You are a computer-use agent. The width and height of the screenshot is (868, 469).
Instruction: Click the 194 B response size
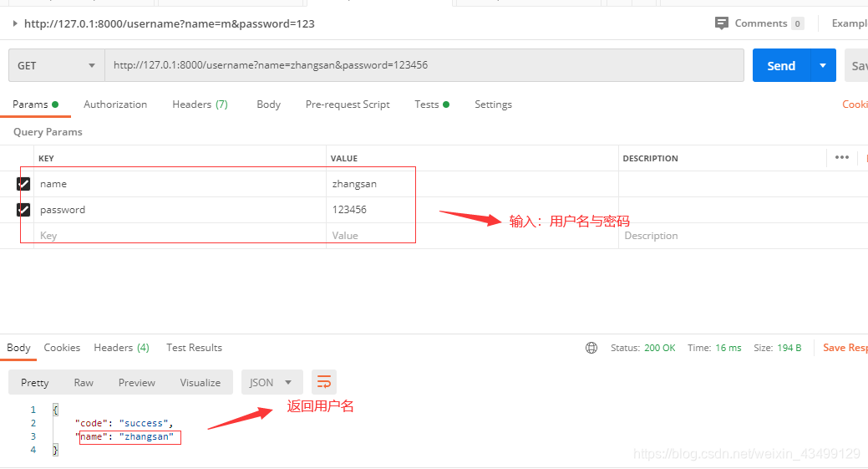(789, 348)
